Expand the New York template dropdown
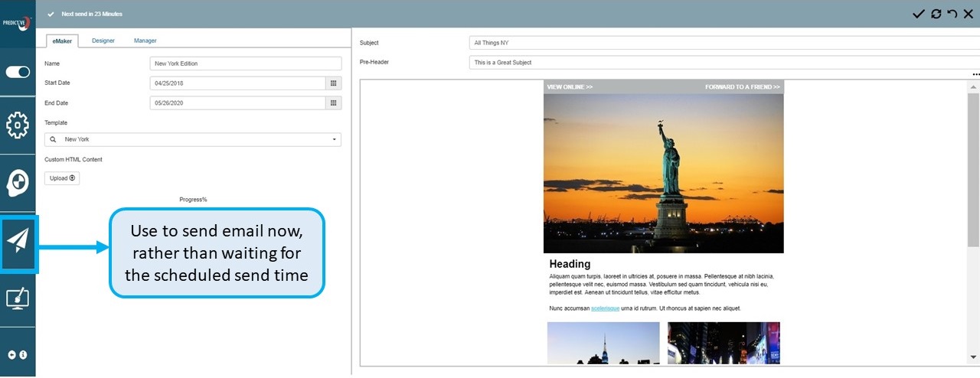The image size is (980, 378). pyautogui.click(x=335, y=140)
